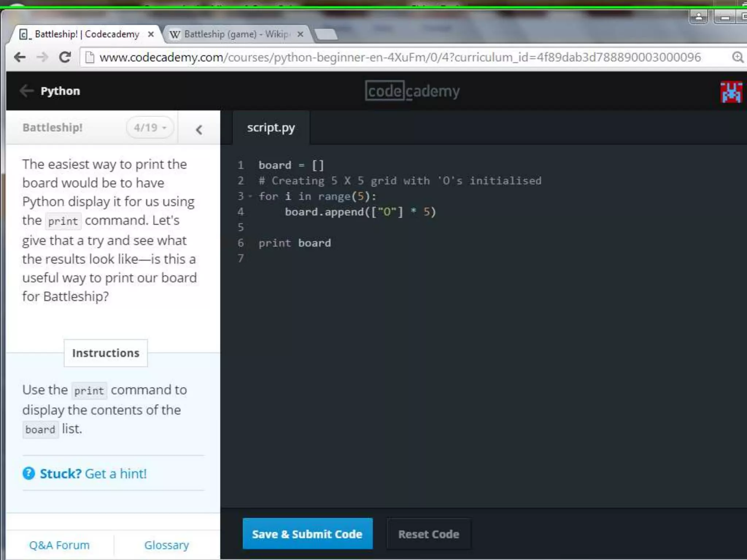The height and width of the screenshot is (560, 747).
Task: Fold the for loop on line 3
Action: point(250,197)
